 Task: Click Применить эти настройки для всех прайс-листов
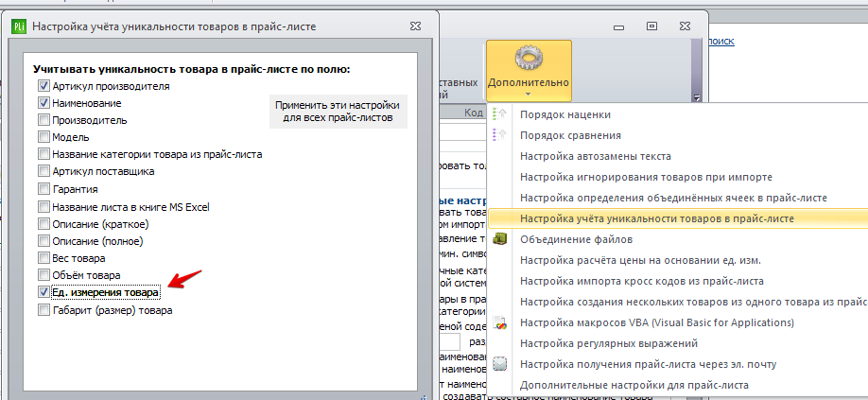tap(338, 112)
